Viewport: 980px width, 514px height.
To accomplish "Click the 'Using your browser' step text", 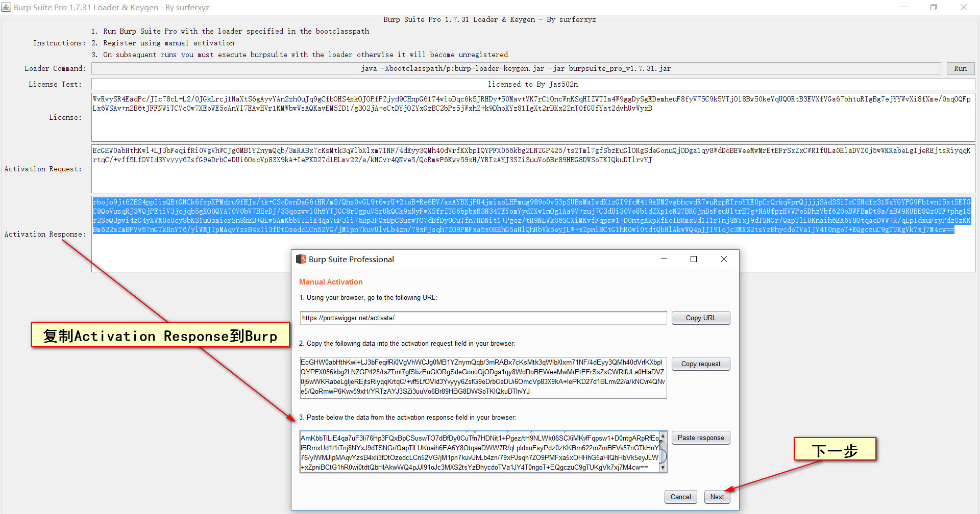I will [x=368, y=298].
